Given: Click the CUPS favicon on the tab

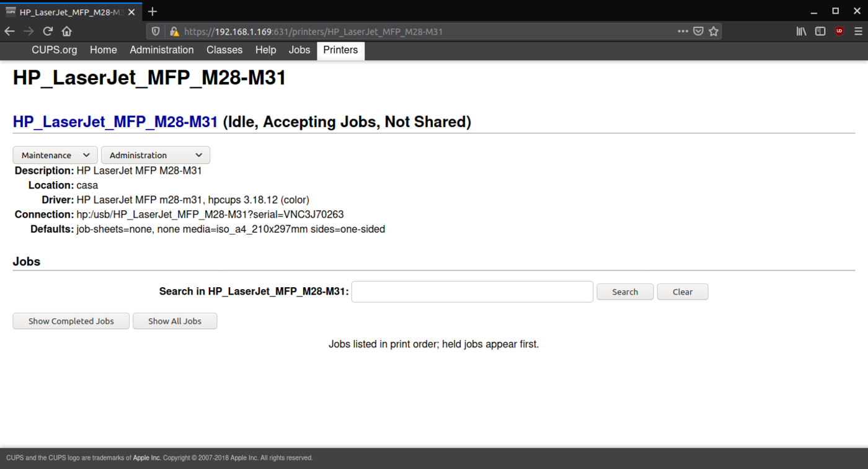Looking at the screenshot, I should pos(11,12).
